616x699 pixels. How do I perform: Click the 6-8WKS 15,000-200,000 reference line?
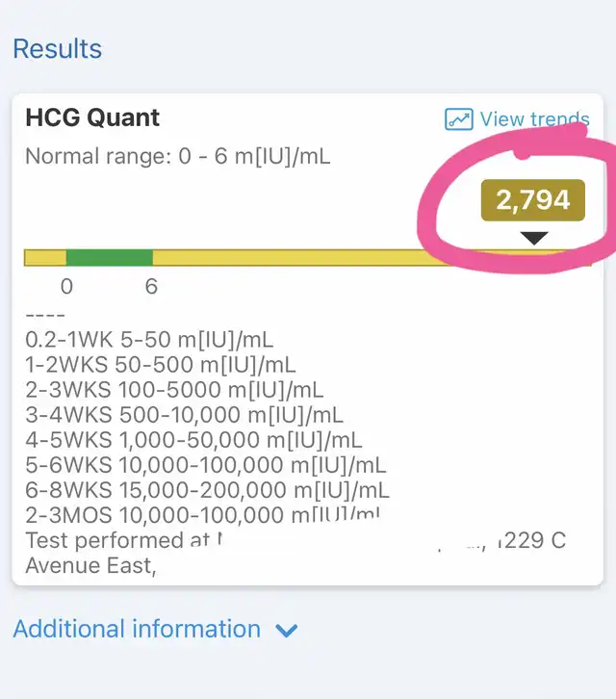point(207,490)
